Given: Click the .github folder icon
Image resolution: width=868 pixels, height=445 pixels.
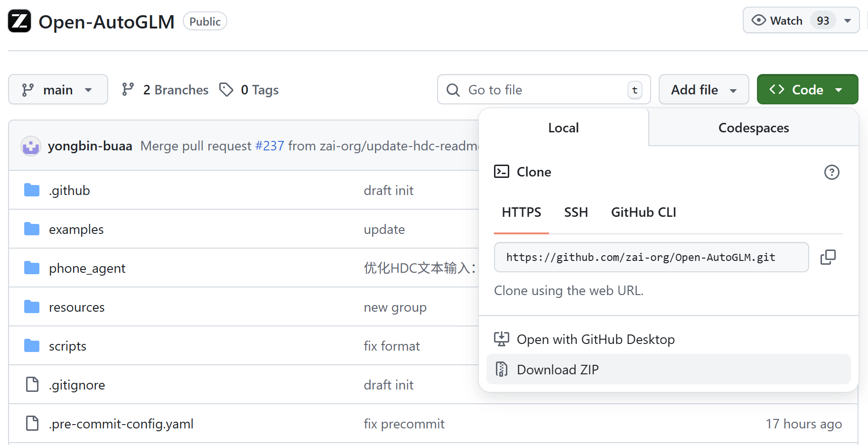Looking at the screenshot, I should pos(32,190).
